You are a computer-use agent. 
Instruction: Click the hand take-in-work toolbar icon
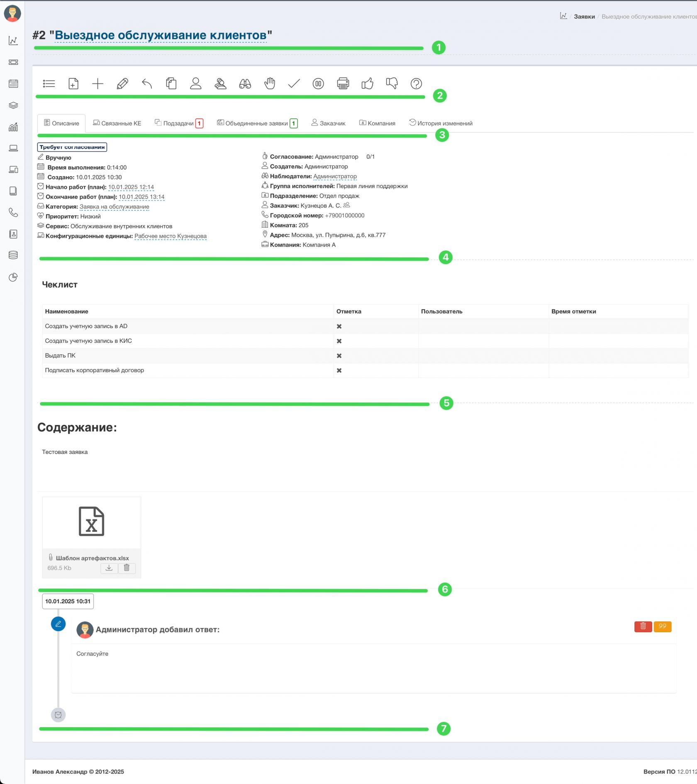[x=269, y=84]
